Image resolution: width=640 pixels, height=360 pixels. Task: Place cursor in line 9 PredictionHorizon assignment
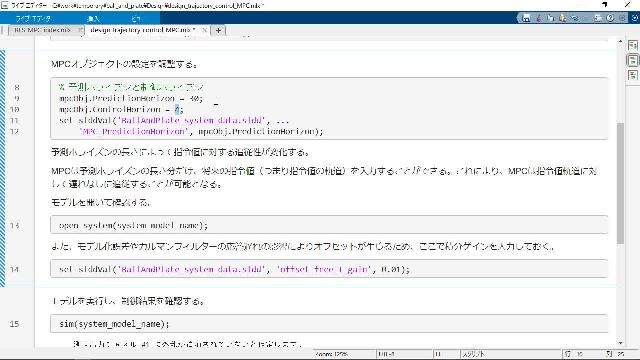pyautogui.click(x=131, y=98)
